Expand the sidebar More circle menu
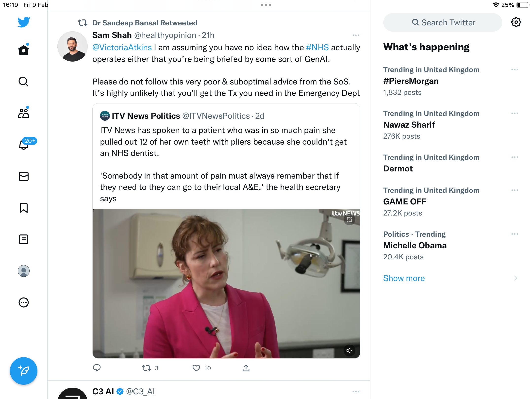 tap(24, 302)
